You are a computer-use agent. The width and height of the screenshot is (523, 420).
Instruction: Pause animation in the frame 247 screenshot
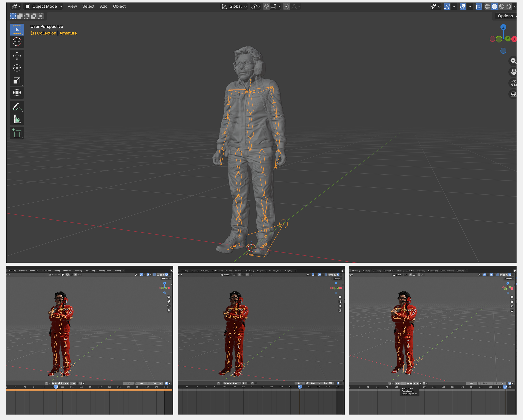(404, 383)
